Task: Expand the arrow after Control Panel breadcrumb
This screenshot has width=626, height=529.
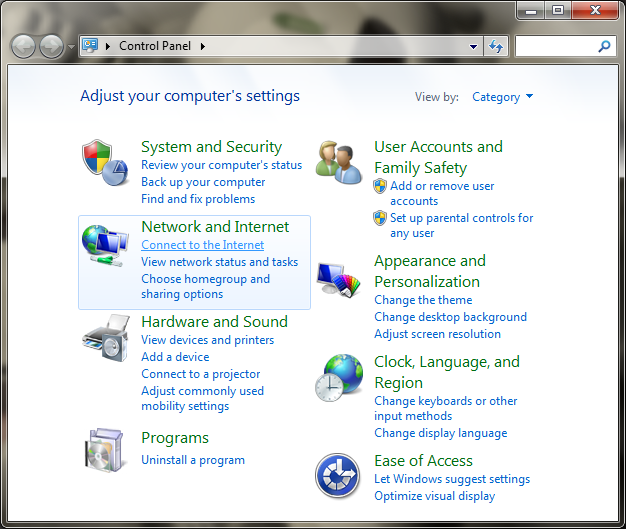Action: (203, 46)
